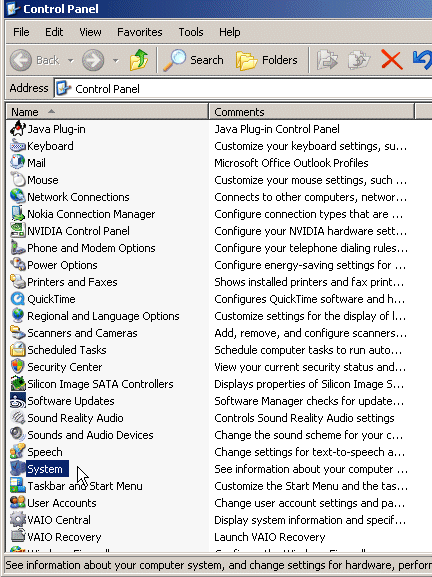Click the 'Speech' name text
The image size is (432, 577).
[x=45, y=452]
